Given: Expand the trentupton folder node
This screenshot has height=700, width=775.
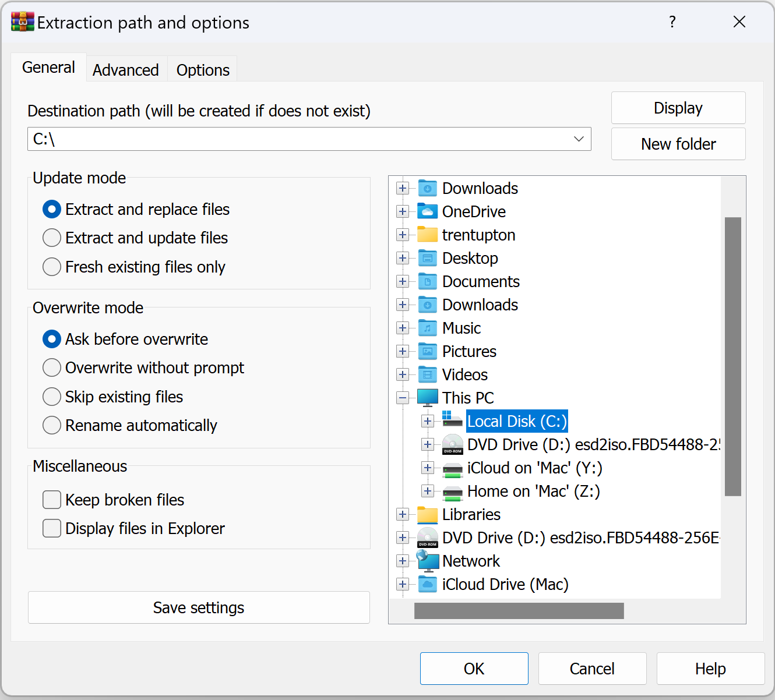Looking at the screenshot, I should click(x=403, y=235).
